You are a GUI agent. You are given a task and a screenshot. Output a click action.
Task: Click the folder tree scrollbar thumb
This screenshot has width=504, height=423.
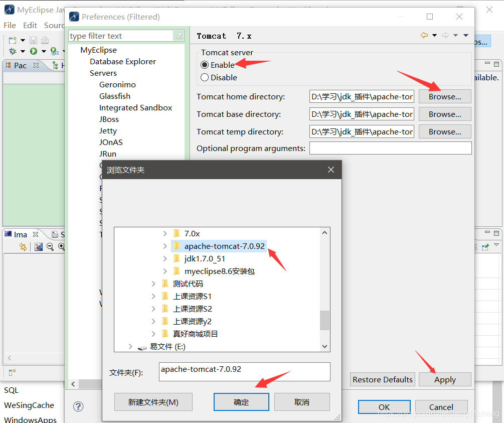pyautogui.click(x=324, y=320)
